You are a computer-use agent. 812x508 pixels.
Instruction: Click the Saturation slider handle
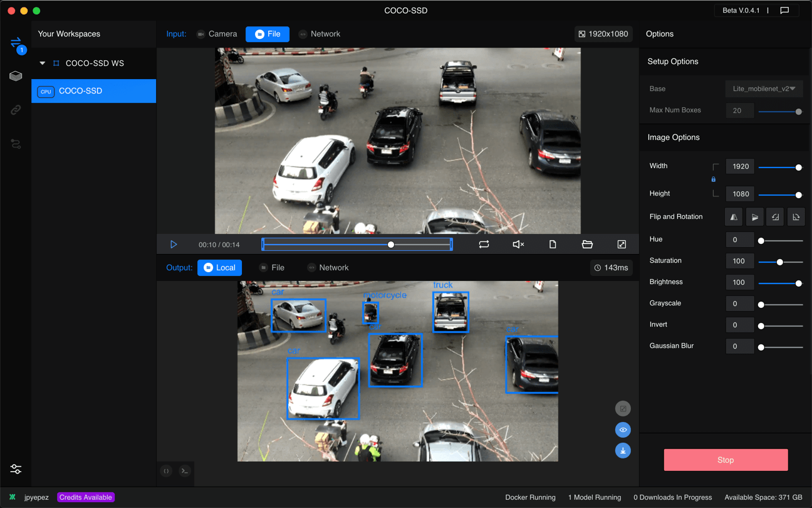(780, 262)
